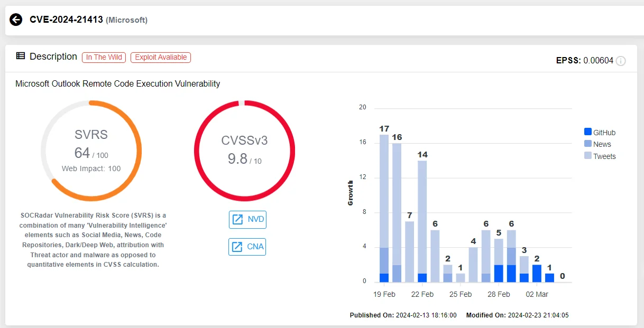Click the Exploit Avaliable tag
Viewport: 644px width, 328px height.
coord(161,57)
